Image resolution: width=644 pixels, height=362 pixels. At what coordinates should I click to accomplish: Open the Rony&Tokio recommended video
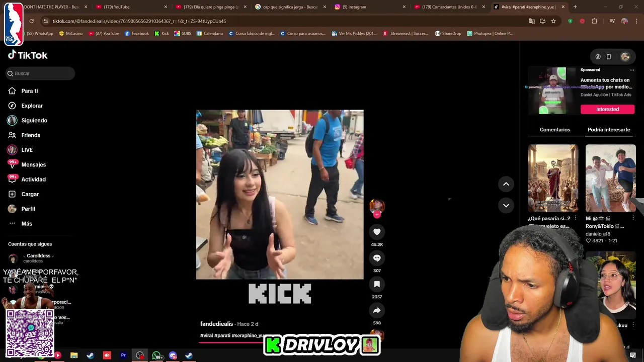(611, 178)
